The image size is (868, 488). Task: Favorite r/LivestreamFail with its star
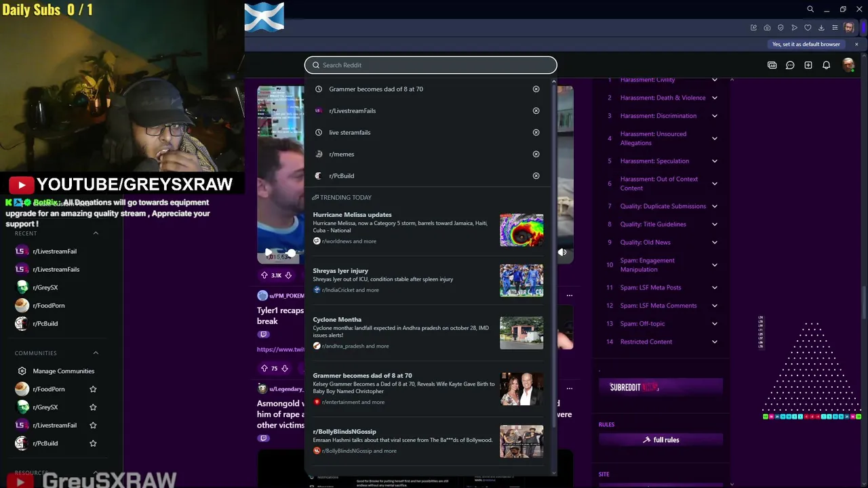tap(93, 425)
